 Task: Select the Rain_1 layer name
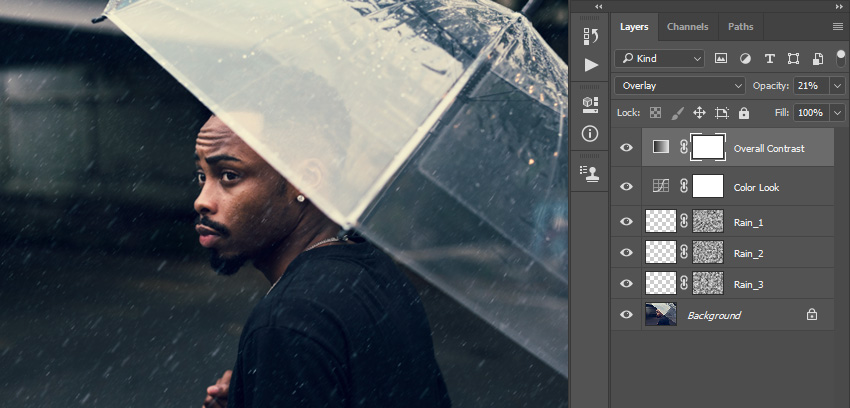[x=748, y=222]
